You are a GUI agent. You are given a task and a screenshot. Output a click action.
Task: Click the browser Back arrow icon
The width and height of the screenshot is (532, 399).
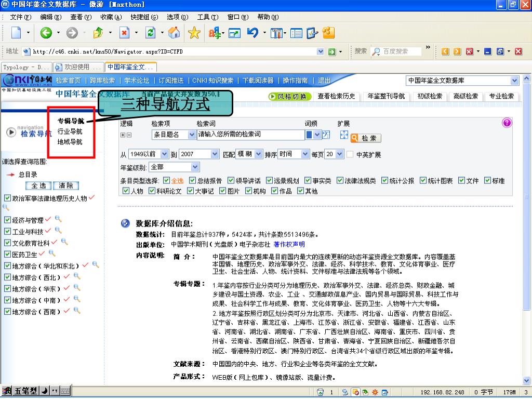coord(46,33)
